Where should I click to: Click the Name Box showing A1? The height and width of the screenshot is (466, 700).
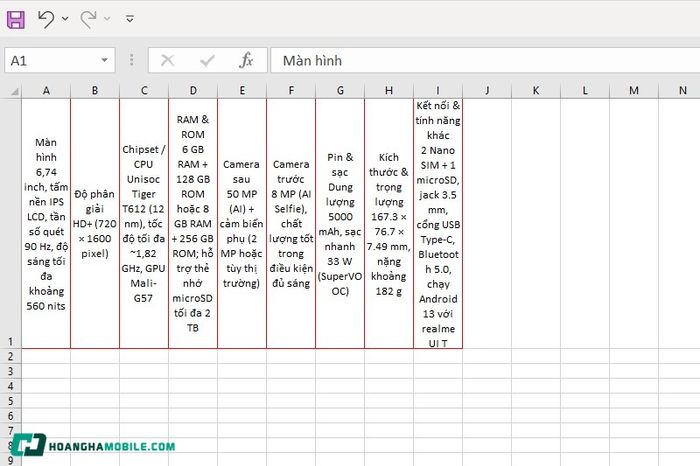59,60
